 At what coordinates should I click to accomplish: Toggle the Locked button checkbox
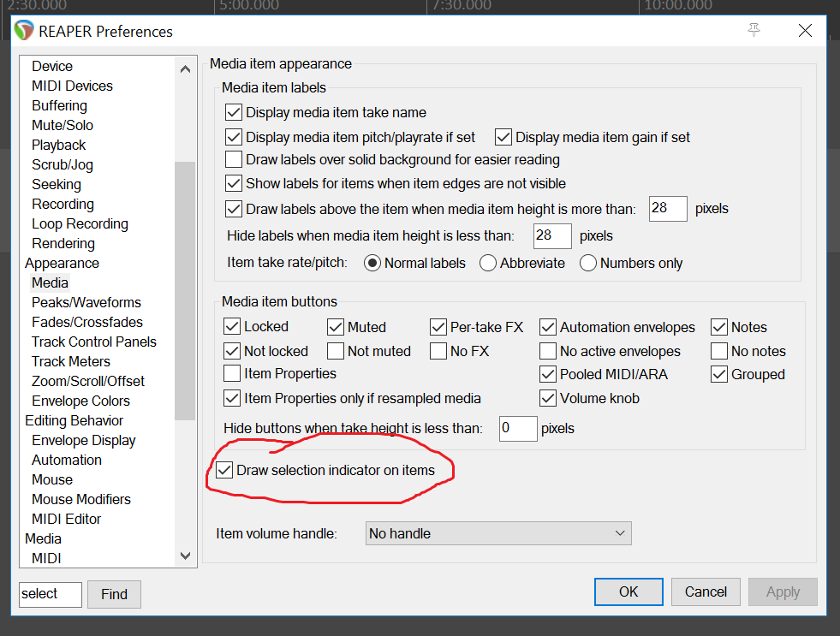(232, 327)
